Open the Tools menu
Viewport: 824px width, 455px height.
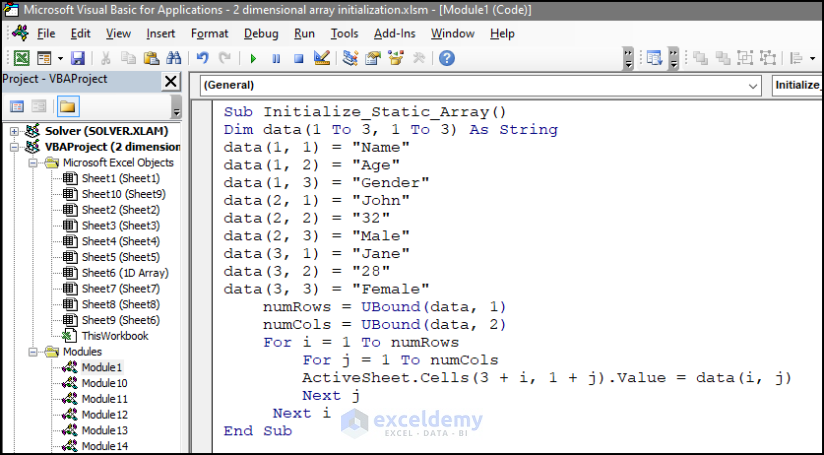(344, 34)
